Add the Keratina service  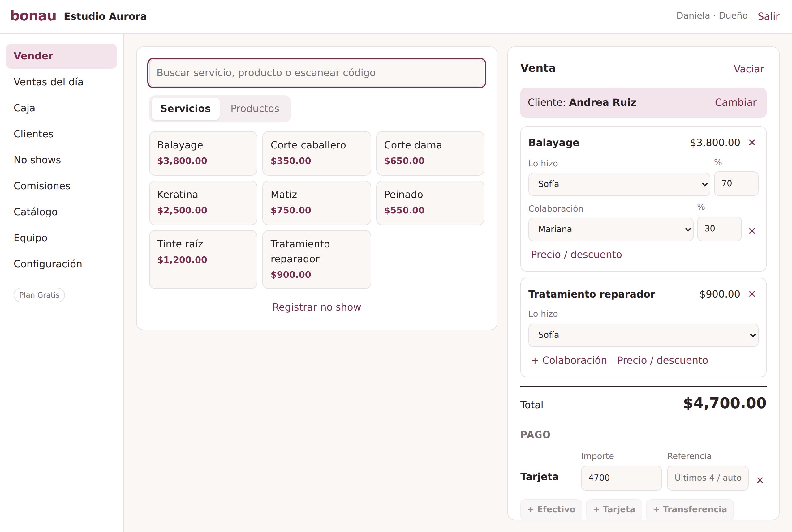point(203,203)
